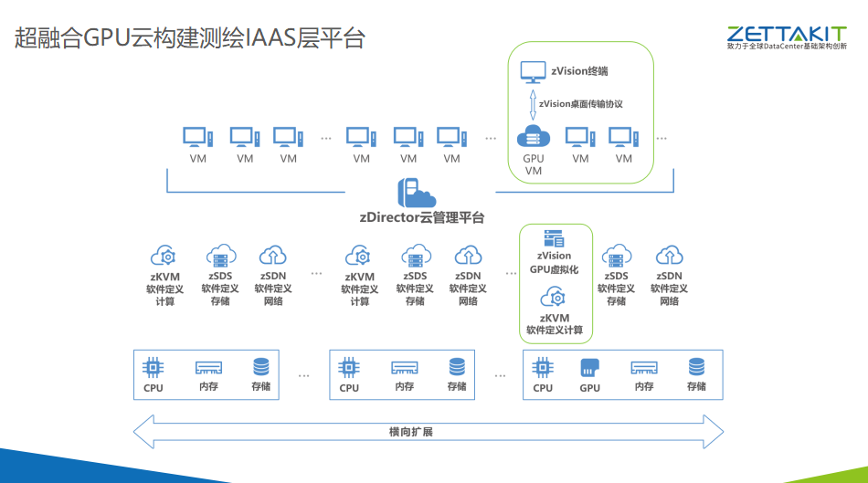Click the zKVM icon inside the green box
The height and width of the screenshot is (483, 868).
[553, 297]
